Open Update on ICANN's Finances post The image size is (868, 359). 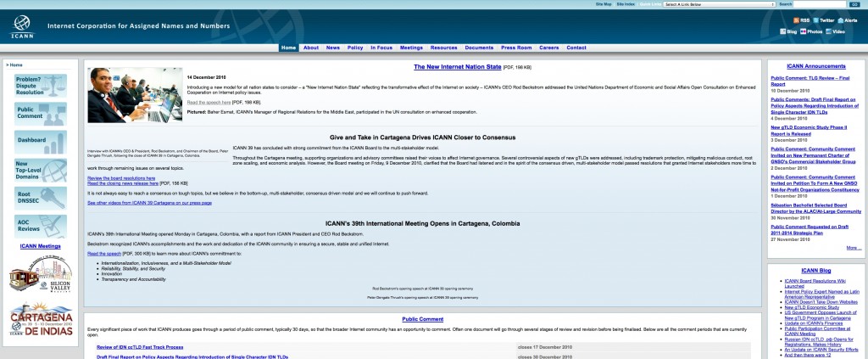[x=812, y=323]
